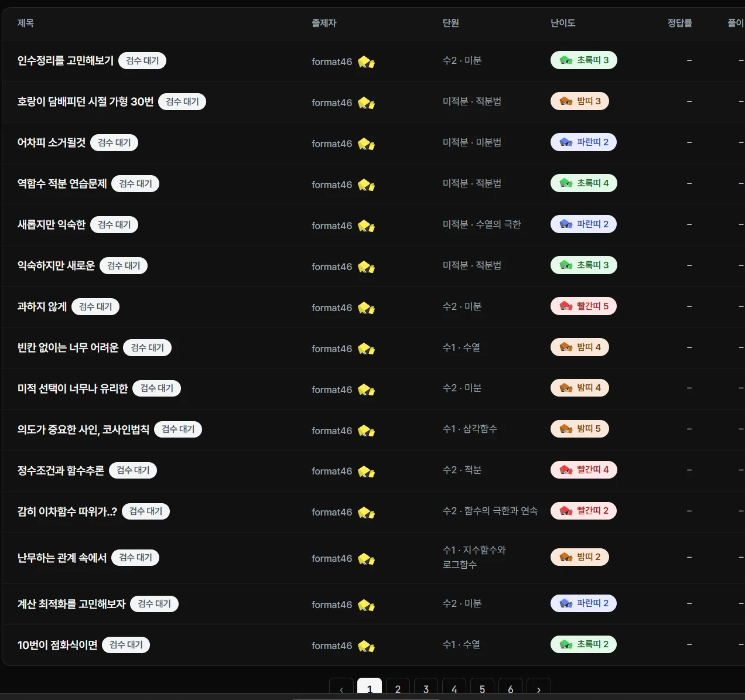Go to the next page with the right chevron
The width and height of the screenshot is (745, 700).
pyautogui.click(x=538, y=689)
